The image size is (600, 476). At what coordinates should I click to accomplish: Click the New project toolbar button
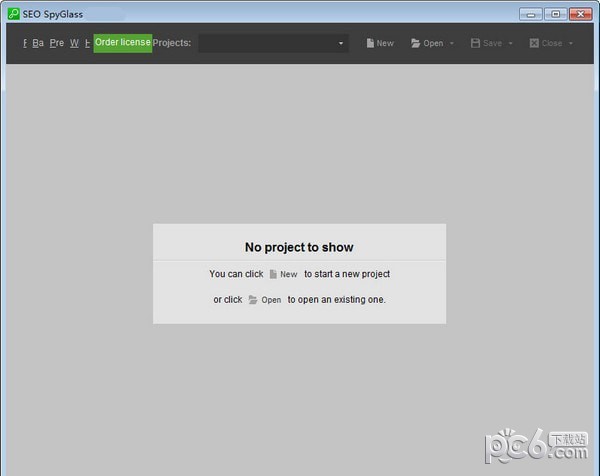(380, 43)
